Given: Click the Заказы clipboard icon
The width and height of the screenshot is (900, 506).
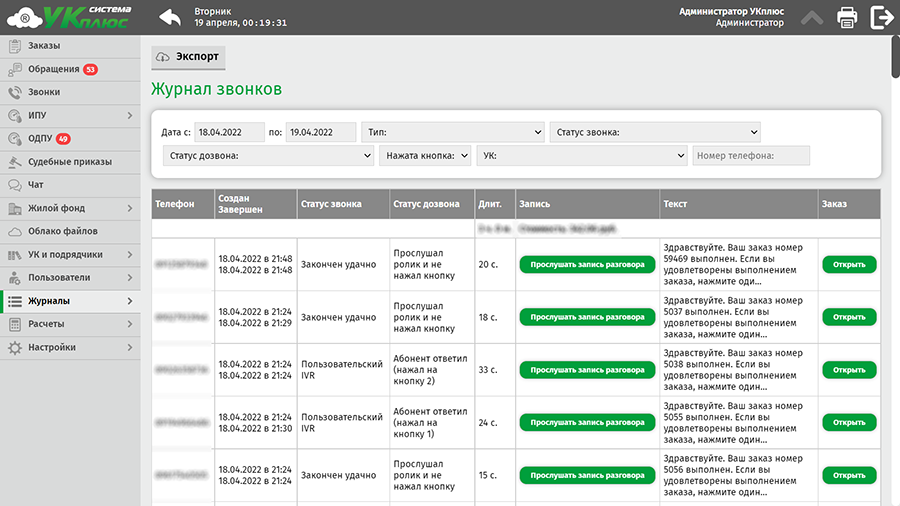Looking at the screenshot, I should [15, 46].
